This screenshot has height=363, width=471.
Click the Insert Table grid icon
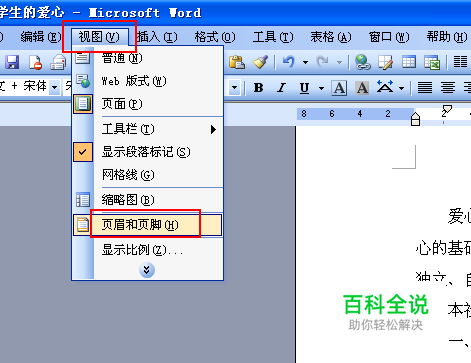click(x=409, y=62)
